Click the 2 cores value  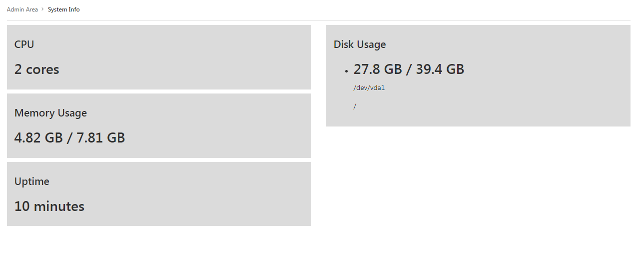pyautogui.click(x=36, y=69)
